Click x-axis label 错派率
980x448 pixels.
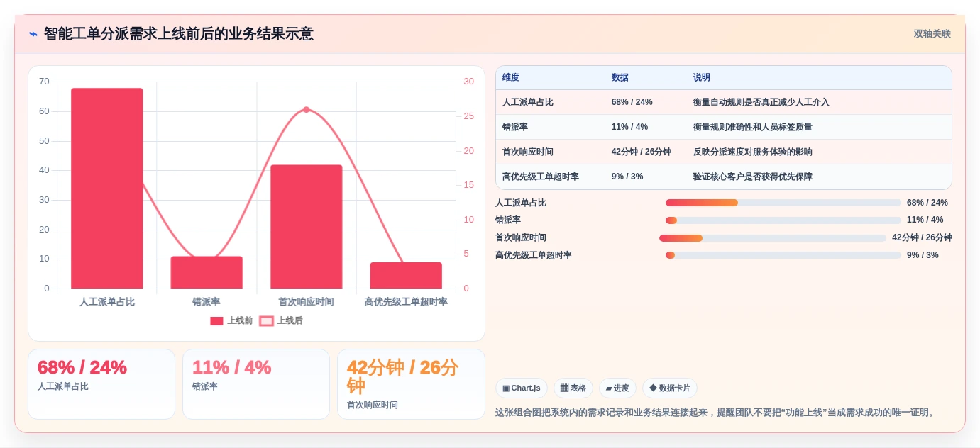pos(207,302)
